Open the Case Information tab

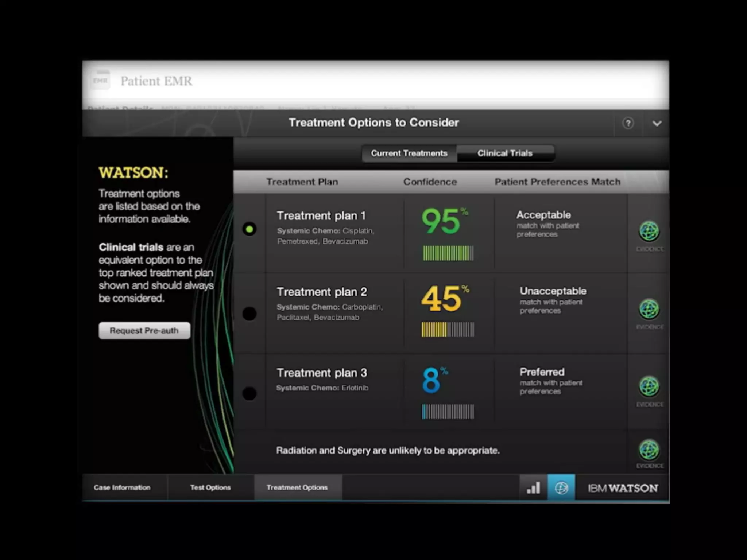(x=122, y=487)
